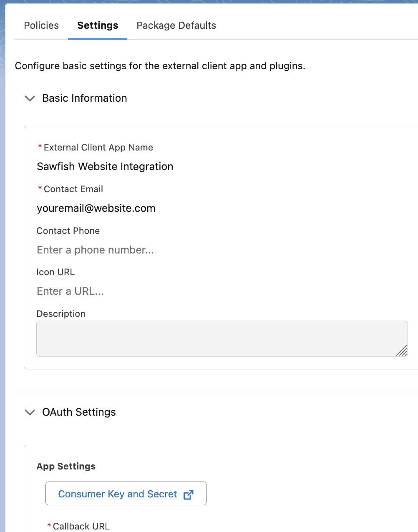418x532 pixels.
Task: Open the Package Defaults tab
Action: click(x=176, y=25)
